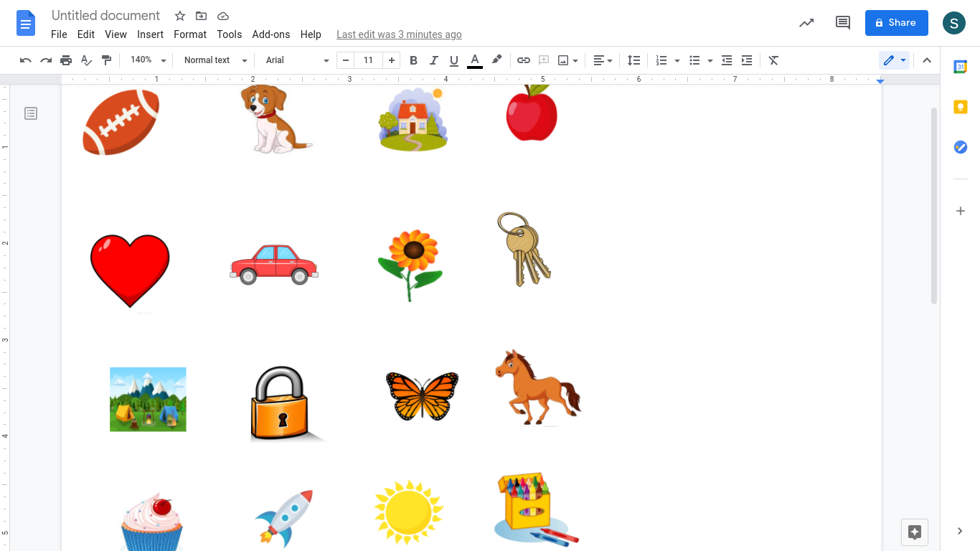
Task: Open Google Keep side panel
Action: pos(961,107)
